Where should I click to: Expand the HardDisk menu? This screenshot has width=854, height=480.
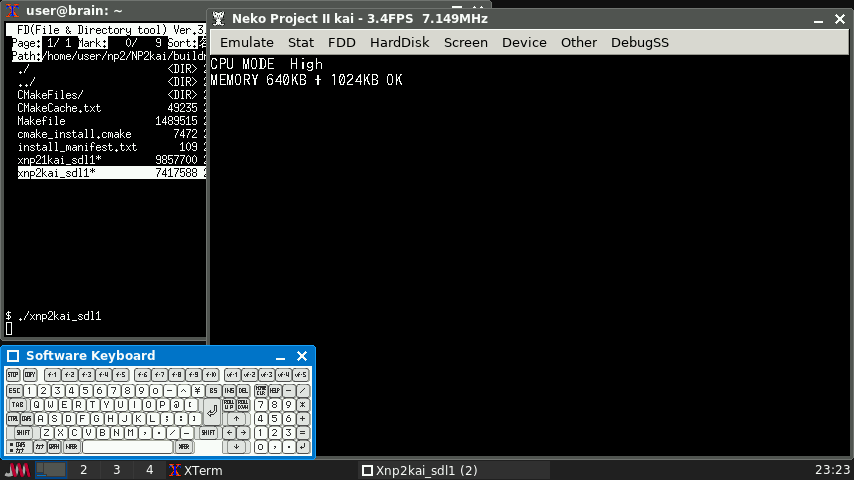tap(399, 42)
